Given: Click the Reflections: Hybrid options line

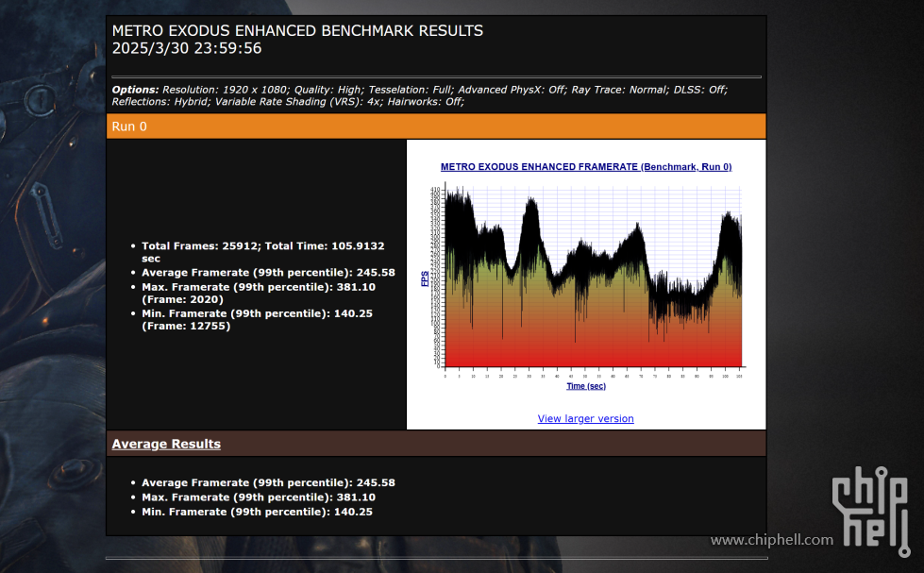Looking at the screenshot, I should point(288,101).
